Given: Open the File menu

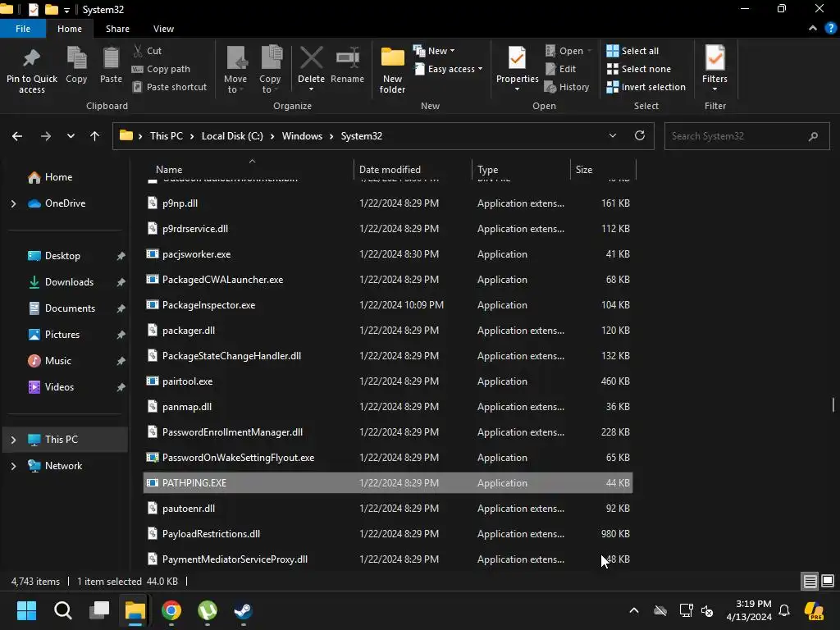Looking at the screenshot, I should point(23,29).
